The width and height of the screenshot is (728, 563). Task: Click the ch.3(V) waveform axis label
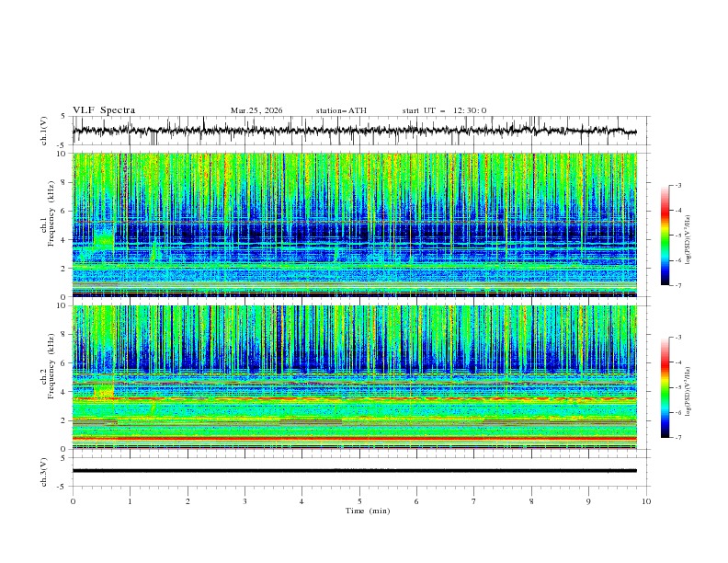pyautogui.click(x=44, y=472)
